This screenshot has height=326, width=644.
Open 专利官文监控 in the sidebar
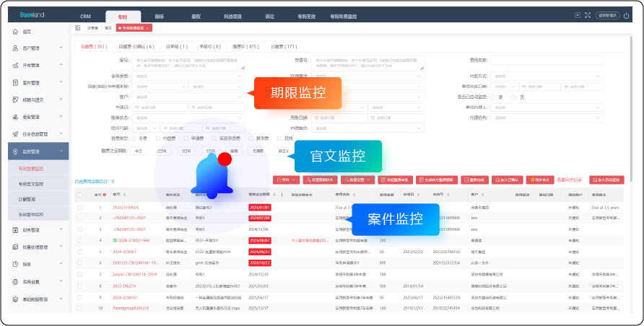(31, 184)
